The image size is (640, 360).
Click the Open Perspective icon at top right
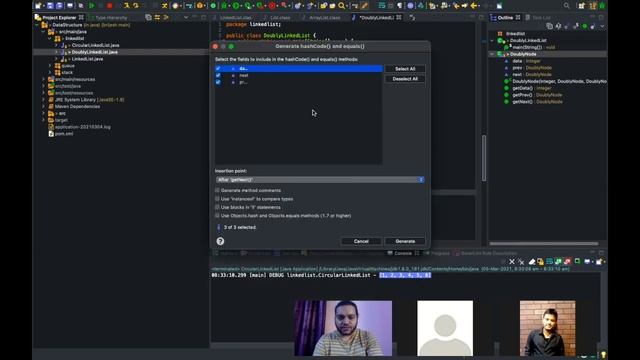[581, 6]
